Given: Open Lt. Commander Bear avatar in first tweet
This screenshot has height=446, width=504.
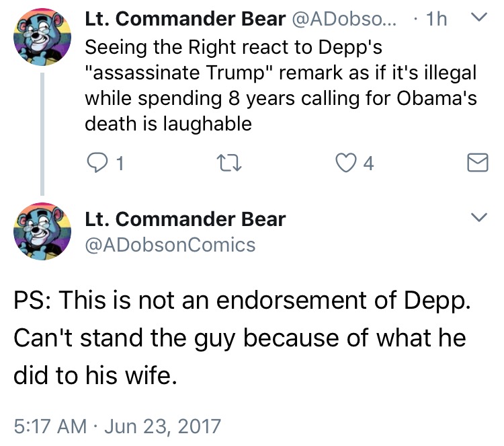Looking at the screenshot, I should click(x=42, y=37).
